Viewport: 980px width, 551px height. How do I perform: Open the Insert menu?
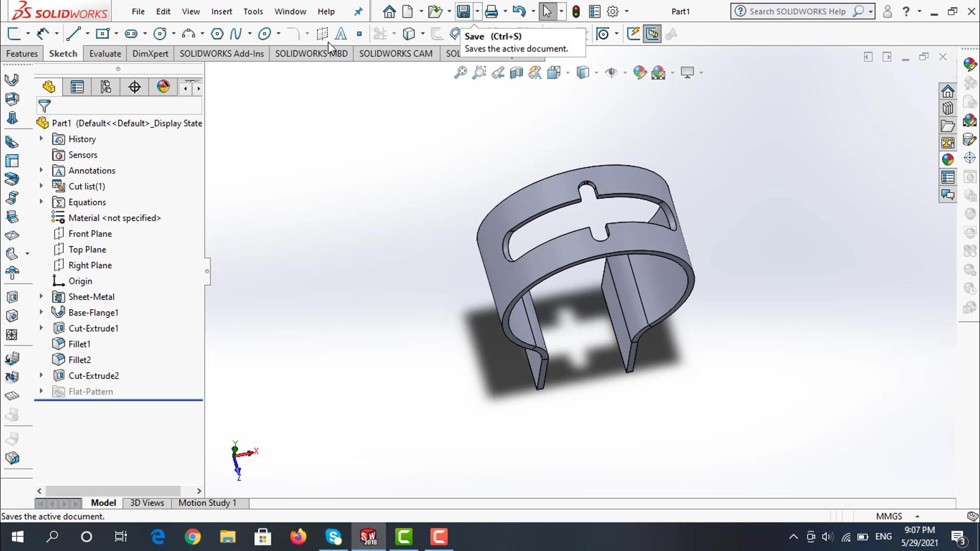tap(222, 11)
